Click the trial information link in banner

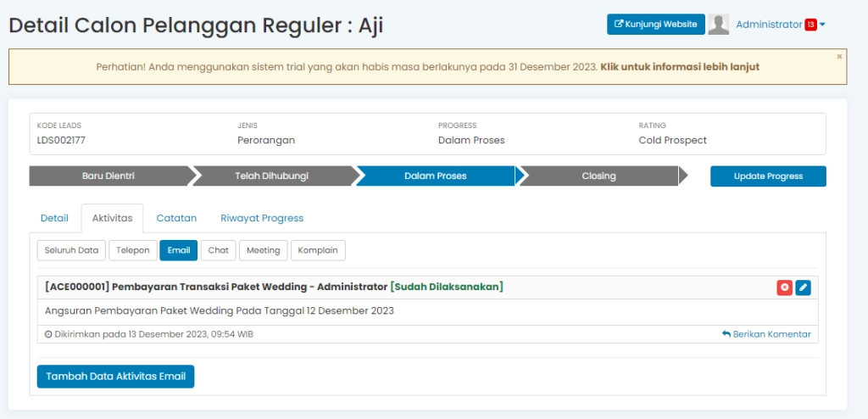point(679,67)
